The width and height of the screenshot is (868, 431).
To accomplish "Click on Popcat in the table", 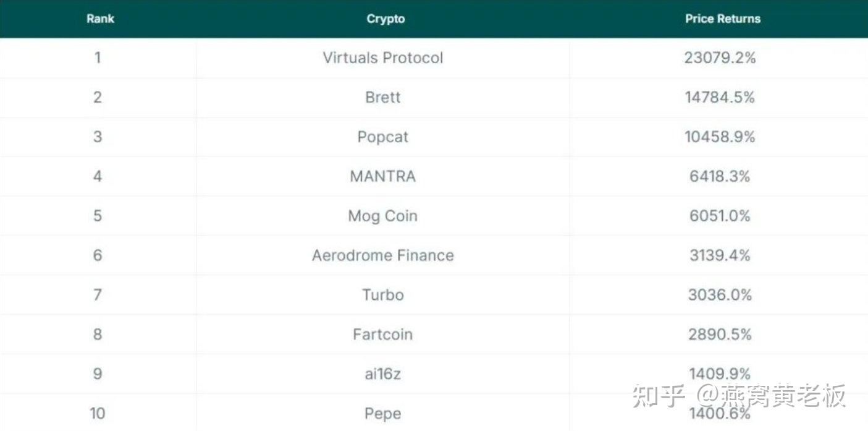I will (383, 137).
